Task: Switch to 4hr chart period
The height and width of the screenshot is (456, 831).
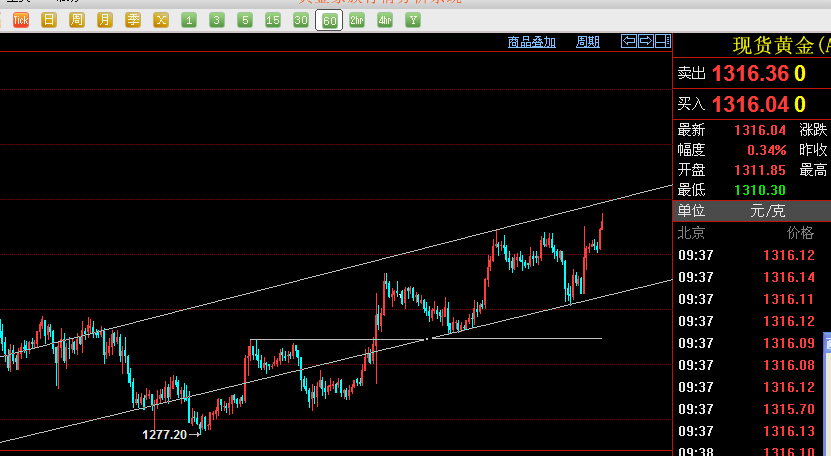Action: 385,20
